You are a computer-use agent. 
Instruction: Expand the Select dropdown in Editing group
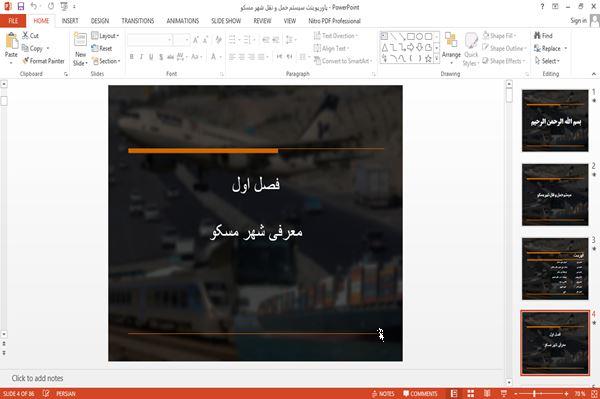[x=547, y=61]
